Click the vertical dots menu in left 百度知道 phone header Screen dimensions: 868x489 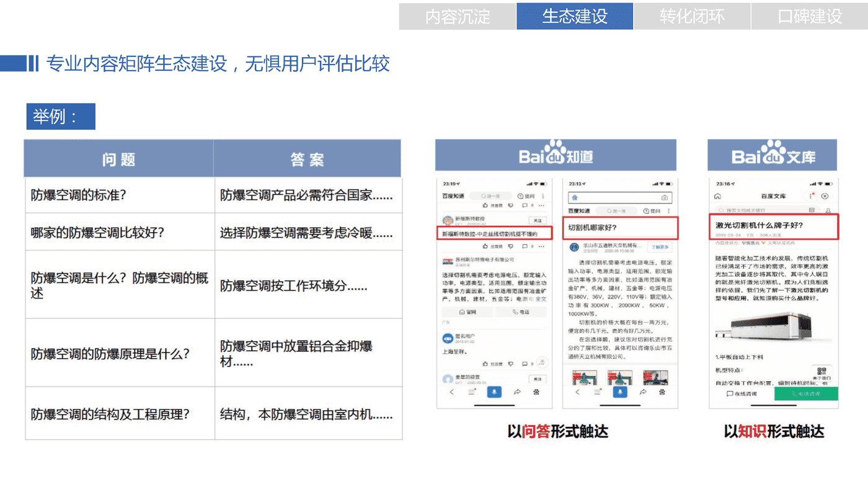point(543,196)
